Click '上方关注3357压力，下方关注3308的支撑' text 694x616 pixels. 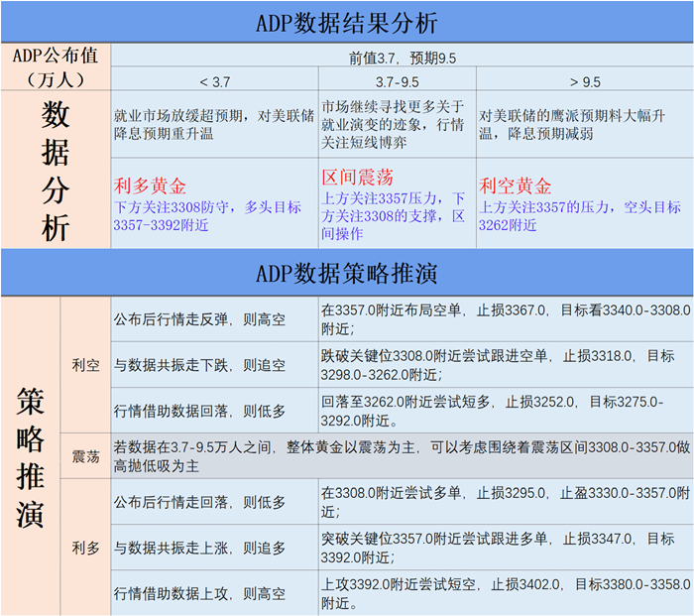pyautogui.click(x=393, y=215)
